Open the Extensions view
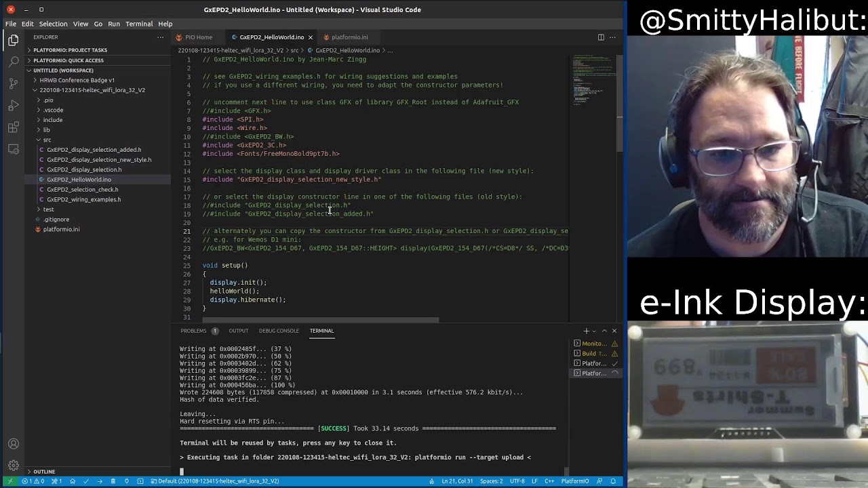Image resolution: width=868 pixels, height=488 pixels. coord(14,127)
